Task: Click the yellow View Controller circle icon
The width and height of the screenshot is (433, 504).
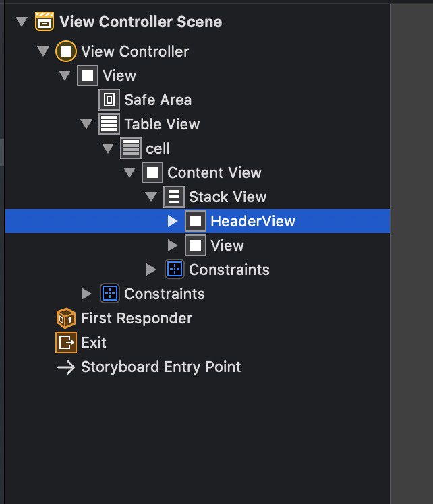Action: (66, 51)
